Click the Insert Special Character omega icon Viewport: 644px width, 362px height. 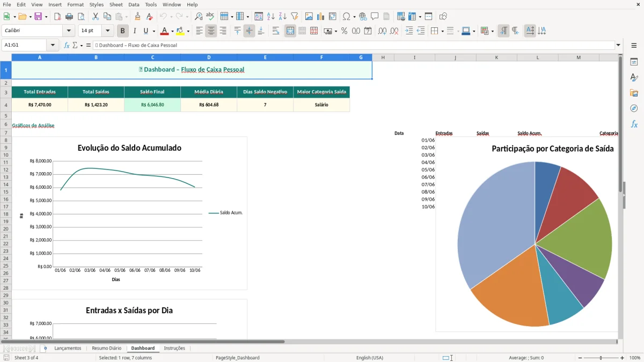coord(346,17)
